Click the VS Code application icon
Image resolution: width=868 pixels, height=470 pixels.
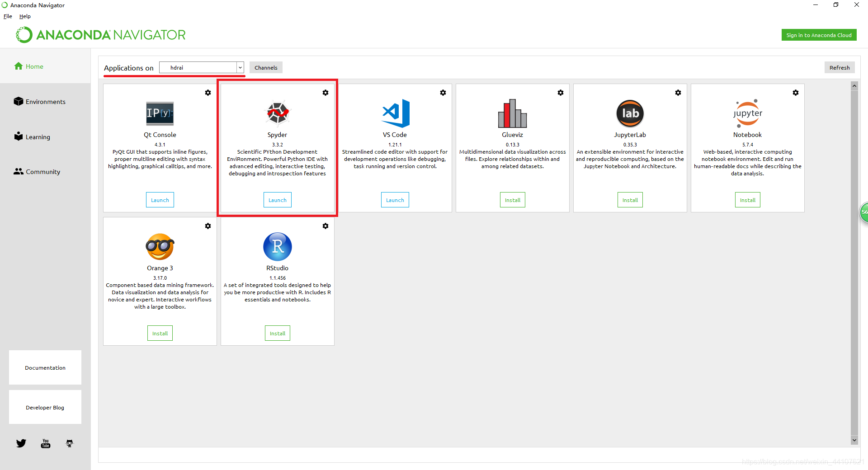396,113
